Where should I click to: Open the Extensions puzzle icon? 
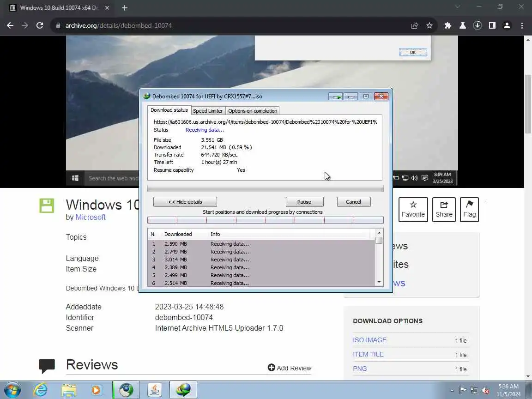click(448, 25)
